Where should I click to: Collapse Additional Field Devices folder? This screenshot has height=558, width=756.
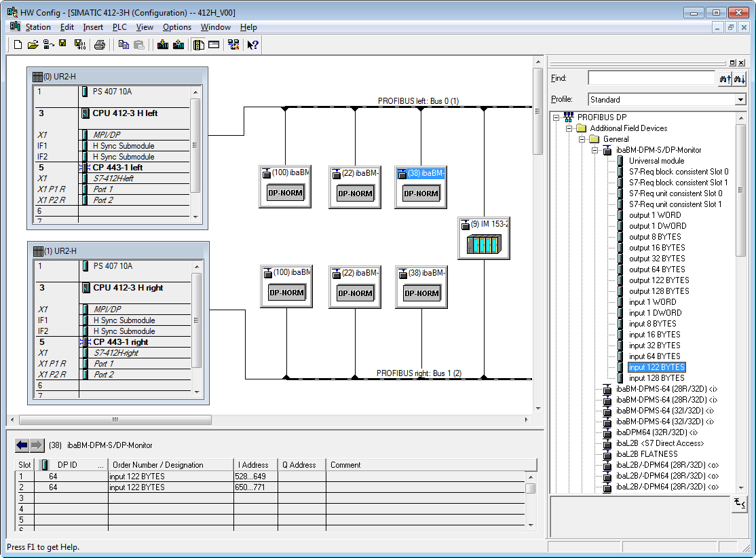(x=569, y=128)
